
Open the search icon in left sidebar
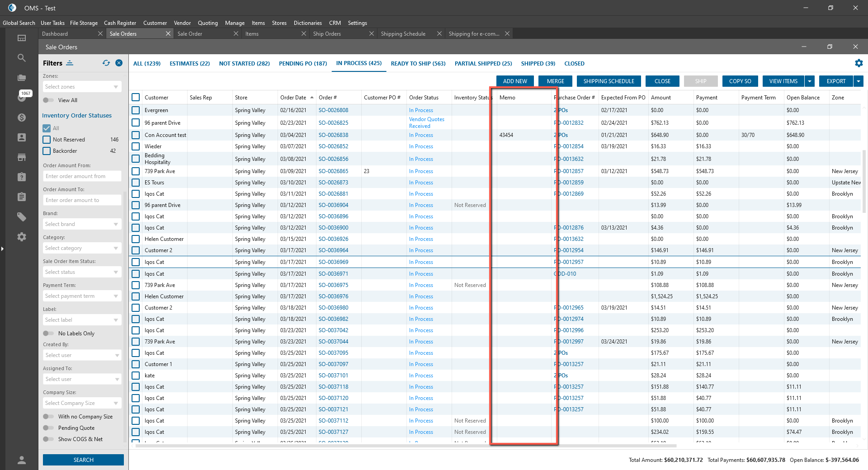21,58
